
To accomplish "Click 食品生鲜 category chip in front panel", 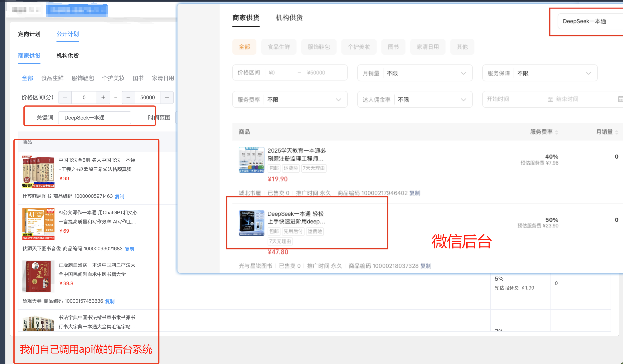I will [x=279, y=47].
